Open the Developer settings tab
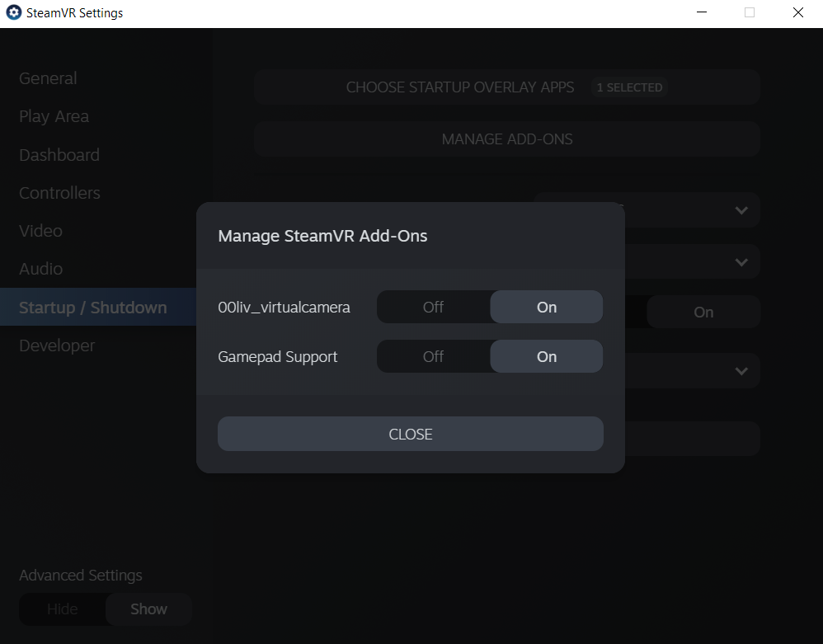Image resolution: width=823 pixels, height=644 pixels. [x=57, y=346]
